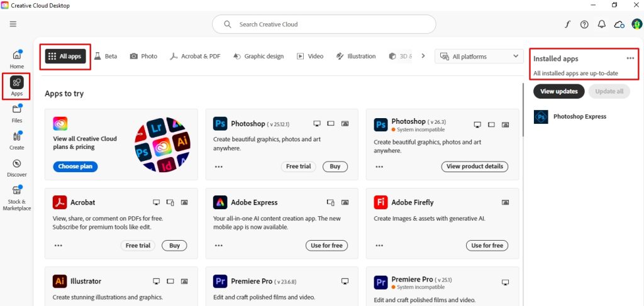Open Discover in the sidebar

point(17,168)
